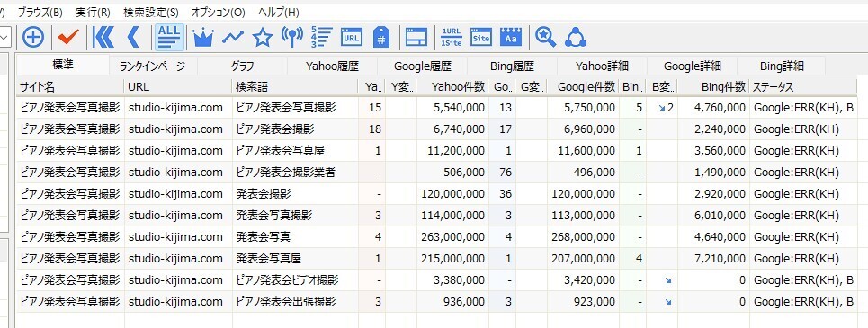Click the 1URL 1Site toolbar icon

[x=452, y=38]
